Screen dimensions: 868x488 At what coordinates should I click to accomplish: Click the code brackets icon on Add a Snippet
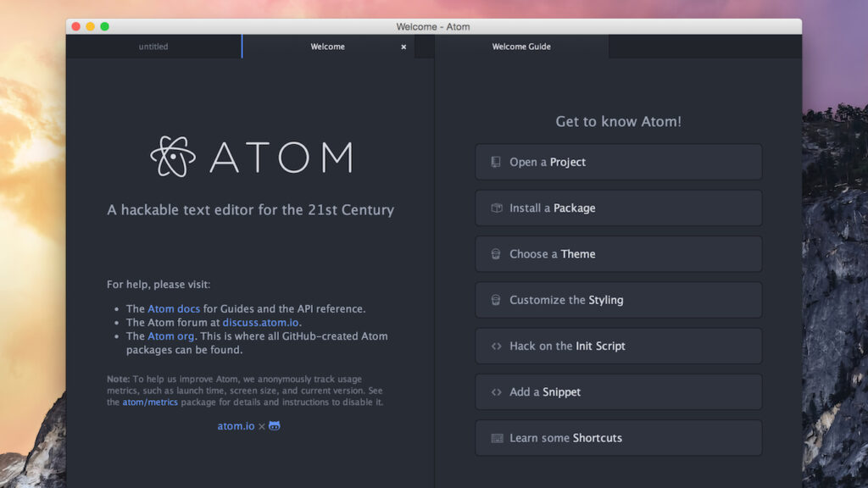496,391
